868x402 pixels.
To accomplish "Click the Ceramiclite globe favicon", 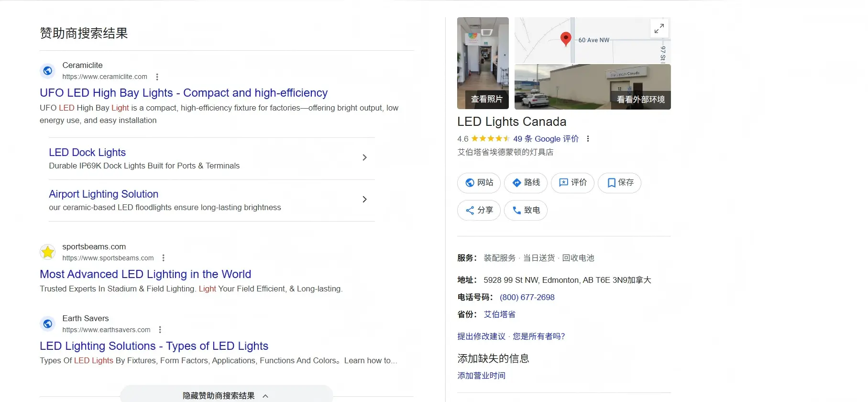I will [x=48, y=71].
